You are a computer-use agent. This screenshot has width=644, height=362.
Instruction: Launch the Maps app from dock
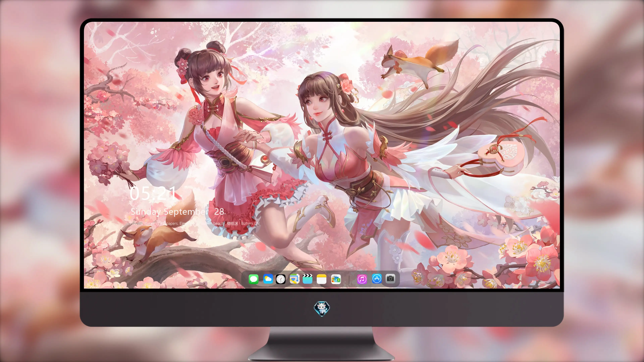pos(294,279)
